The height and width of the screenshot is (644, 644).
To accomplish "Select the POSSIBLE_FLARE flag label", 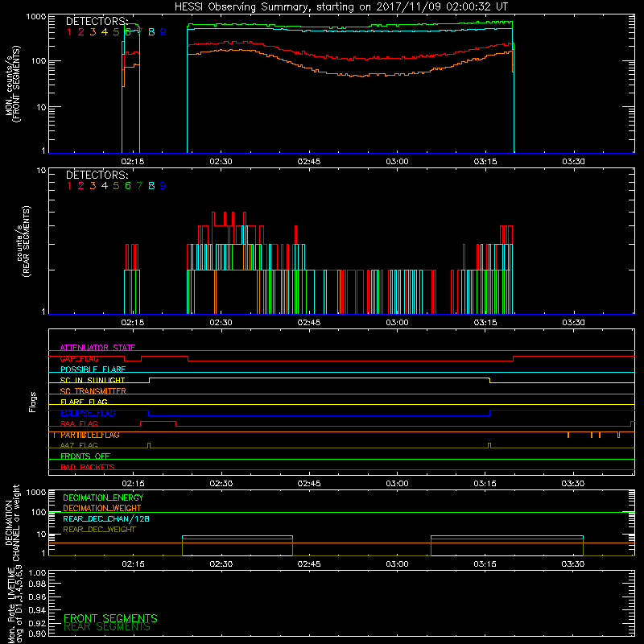I will tap(93, 369).
